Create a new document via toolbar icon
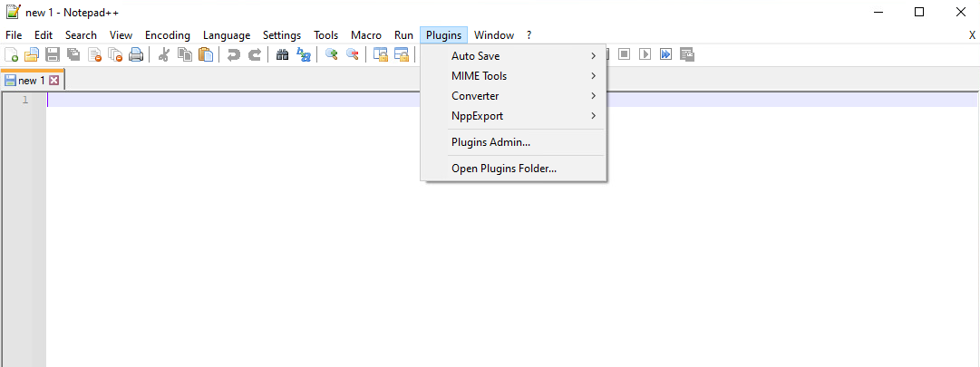980x367 pixels. coord(11,54)
